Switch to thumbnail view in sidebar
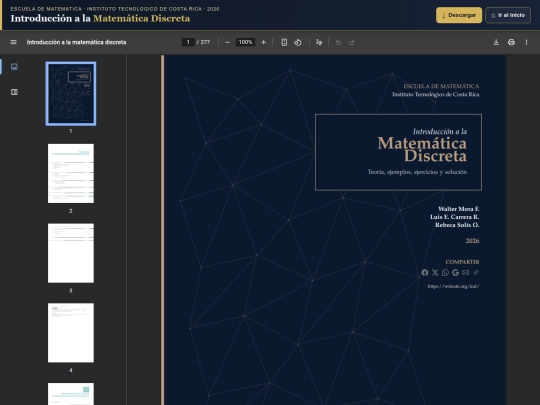The width and height of the screenshot is (540, 405). coord(14,66)
